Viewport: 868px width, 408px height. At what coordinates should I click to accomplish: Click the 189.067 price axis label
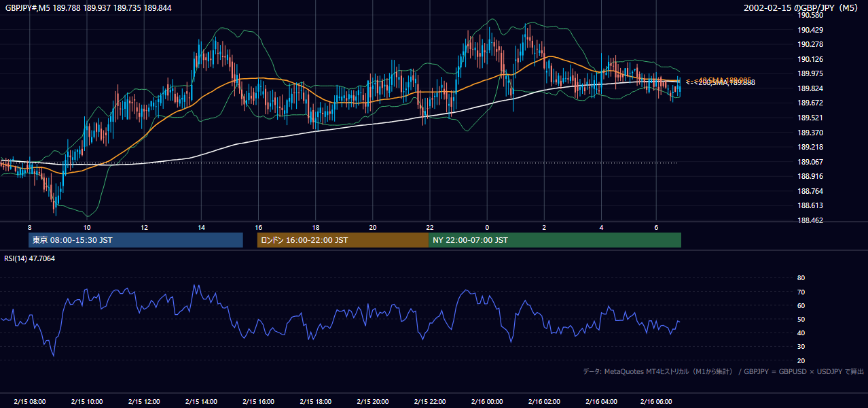click(810, 162)
